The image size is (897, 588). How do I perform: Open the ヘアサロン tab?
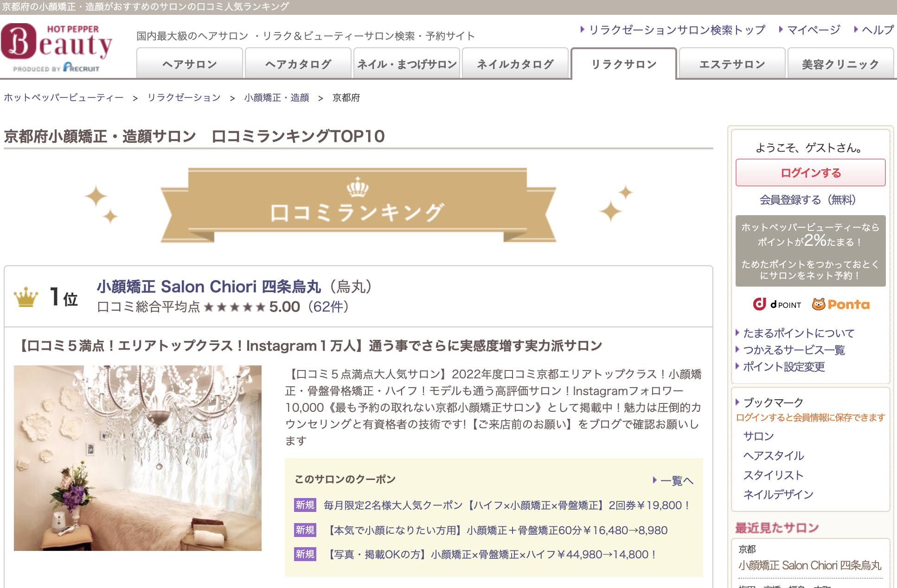point(189,64)
